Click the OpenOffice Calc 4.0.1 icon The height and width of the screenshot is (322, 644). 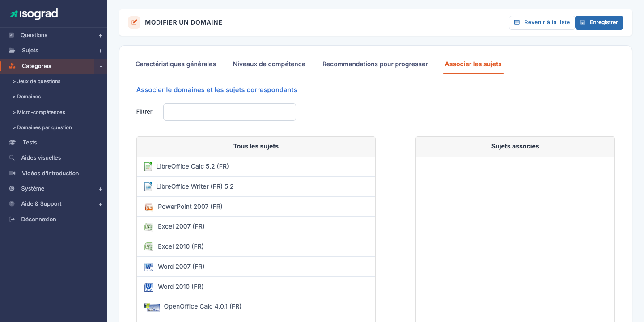[x=152, y=307]
